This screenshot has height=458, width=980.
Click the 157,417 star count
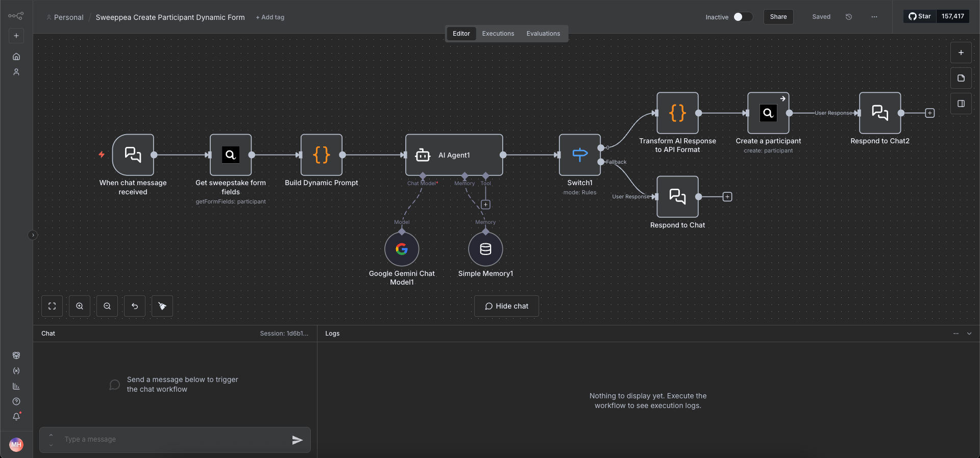[x=952, y=16]
